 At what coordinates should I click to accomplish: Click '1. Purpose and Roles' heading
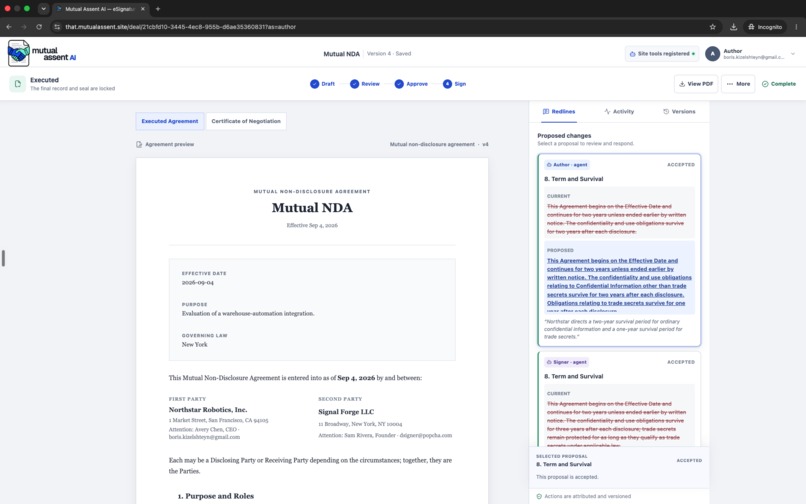(x=215, y=496)
